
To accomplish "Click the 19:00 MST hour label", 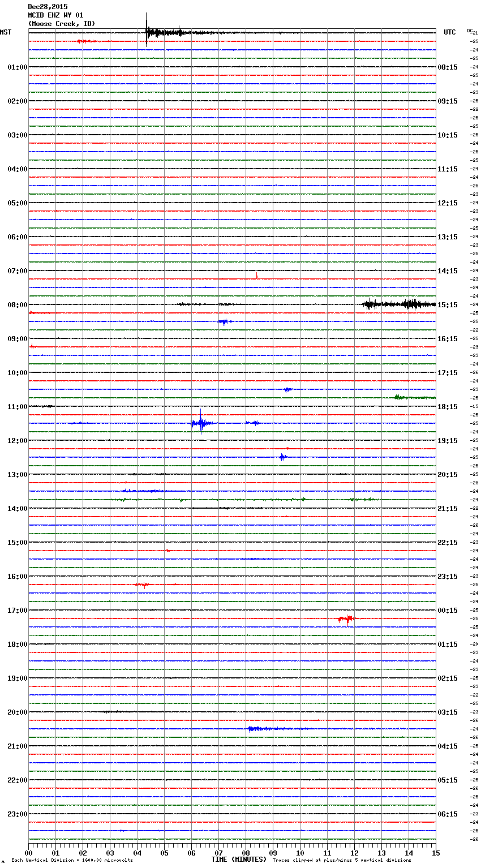I will point(18,678).
